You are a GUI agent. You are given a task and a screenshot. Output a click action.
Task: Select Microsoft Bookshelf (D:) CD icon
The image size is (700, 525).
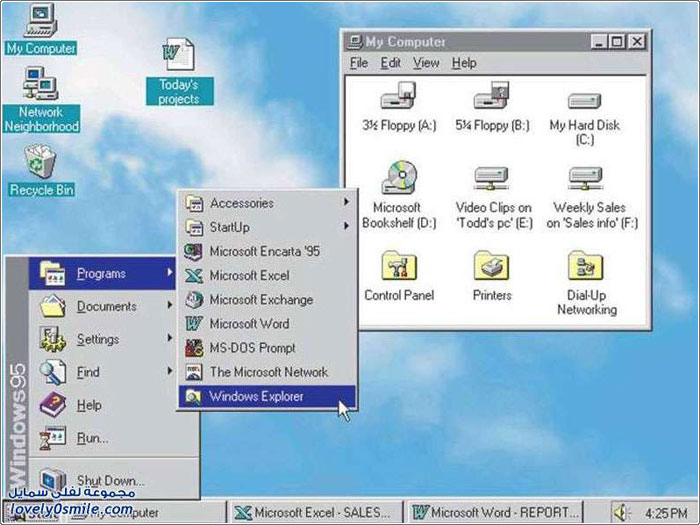click(398, 177)
